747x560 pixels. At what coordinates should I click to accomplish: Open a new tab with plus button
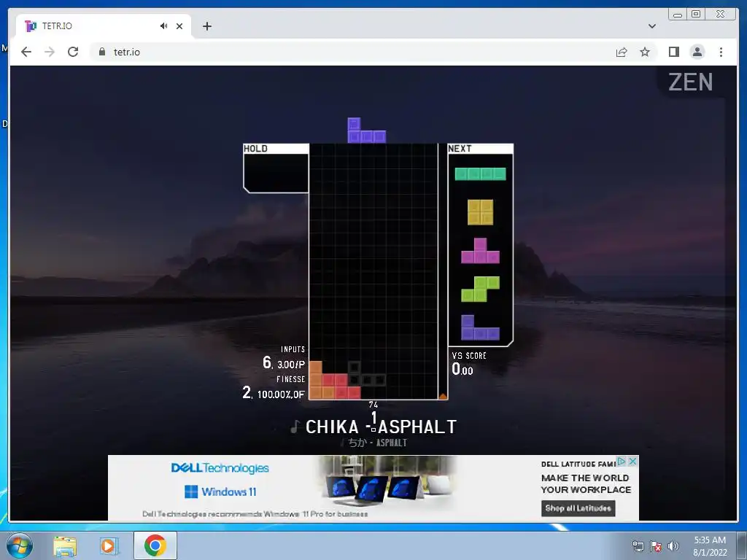click(206, 26)
